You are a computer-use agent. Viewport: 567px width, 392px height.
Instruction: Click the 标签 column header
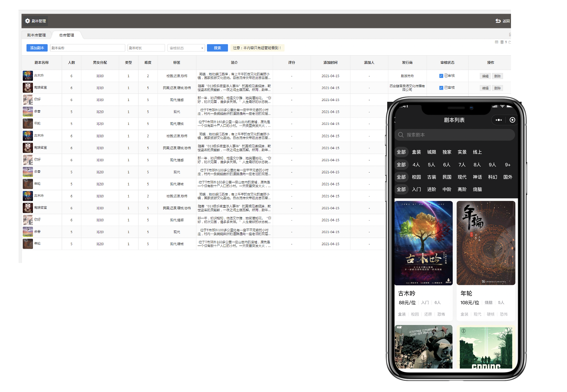177,63
